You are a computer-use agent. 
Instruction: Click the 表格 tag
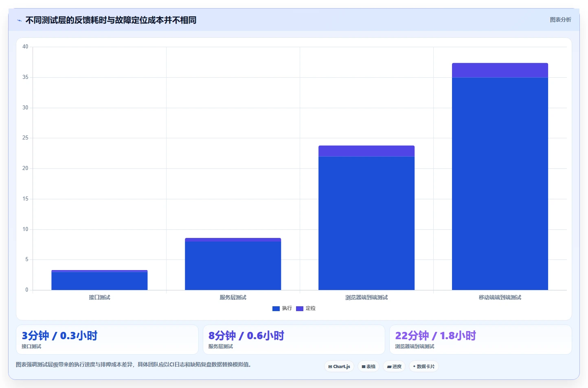coord(369,366)
